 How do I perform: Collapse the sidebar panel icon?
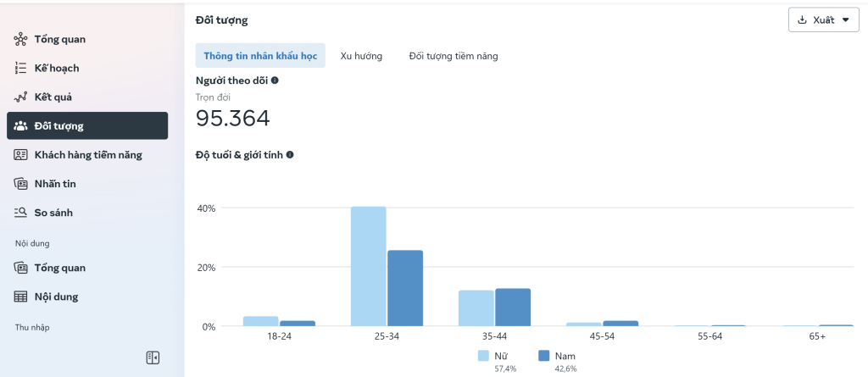pos(153,358)
